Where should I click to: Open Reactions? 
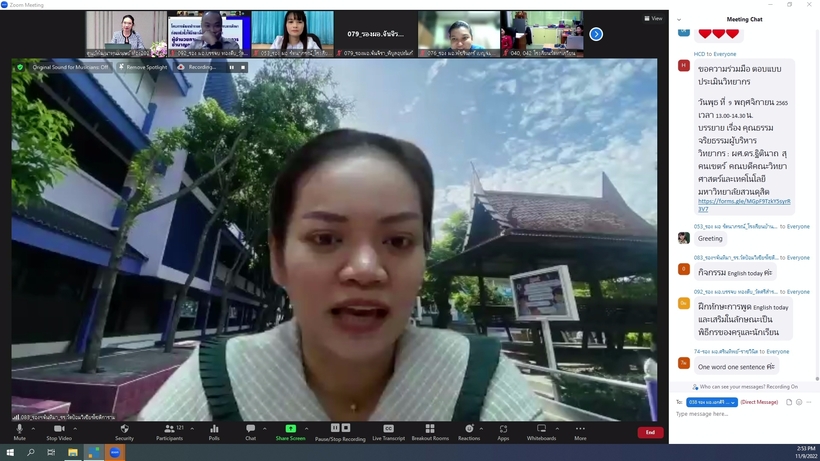pos(469,432)
